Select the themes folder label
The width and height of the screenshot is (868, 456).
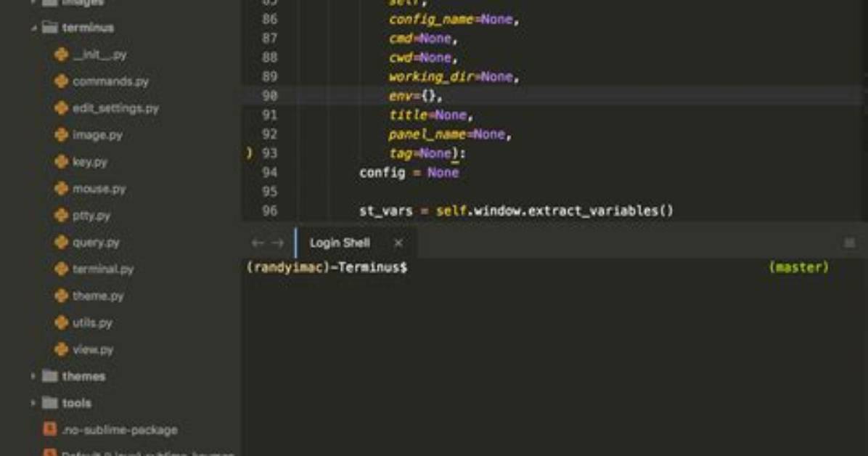tap(83, 376)
